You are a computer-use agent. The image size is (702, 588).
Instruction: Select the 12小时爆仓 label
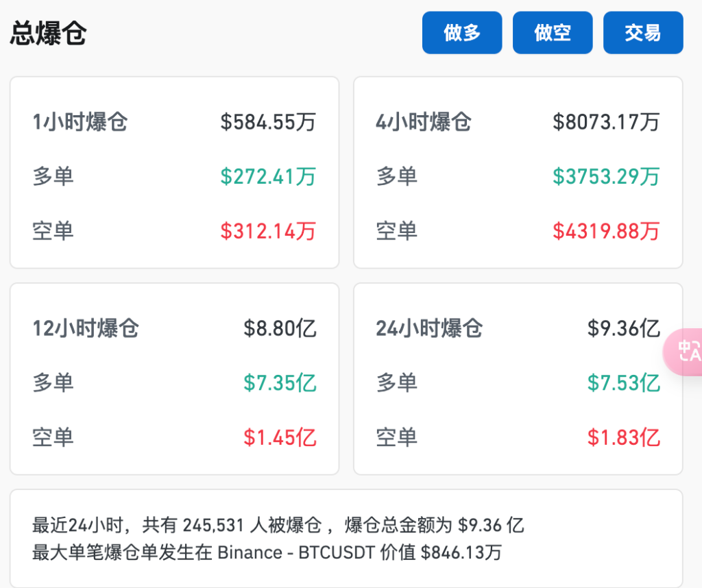[86, 328]
